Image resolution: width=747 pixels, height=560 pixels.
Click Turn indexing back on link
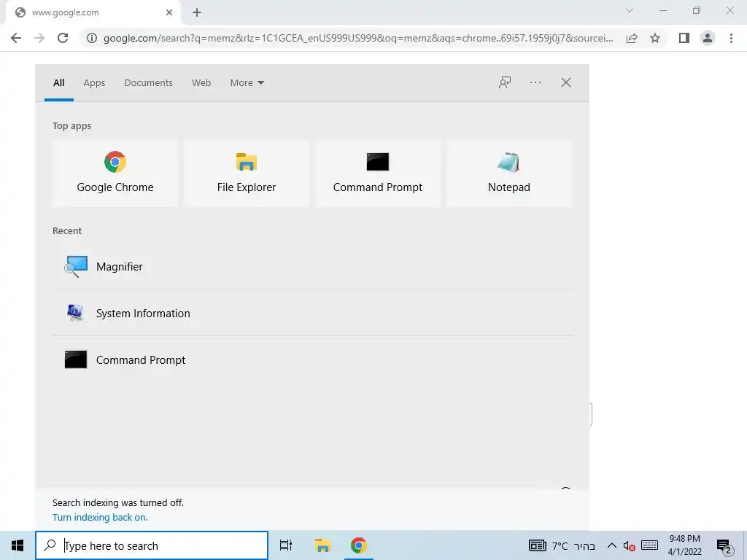click(x=100, y=517)
